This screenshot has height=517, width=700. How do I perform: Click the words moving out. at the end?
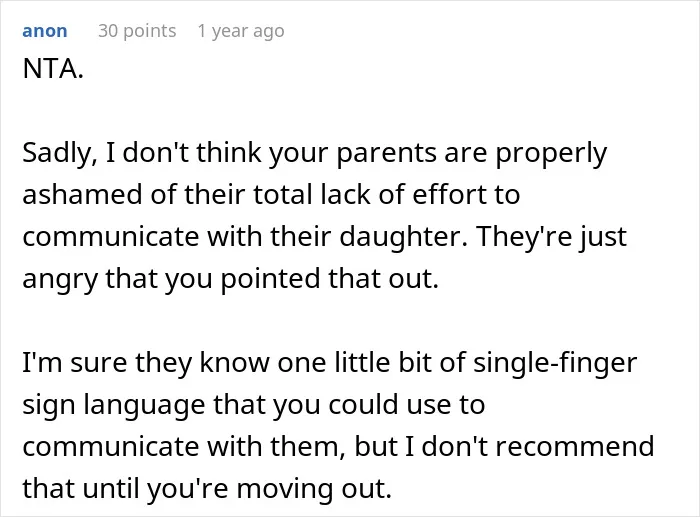[x=314, y=489]
